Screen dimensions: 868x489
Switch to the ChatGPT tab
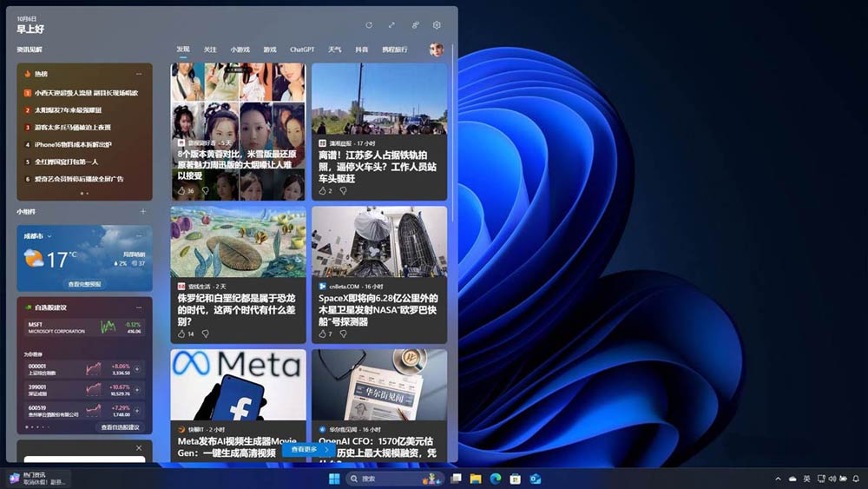tap(302, 50)
